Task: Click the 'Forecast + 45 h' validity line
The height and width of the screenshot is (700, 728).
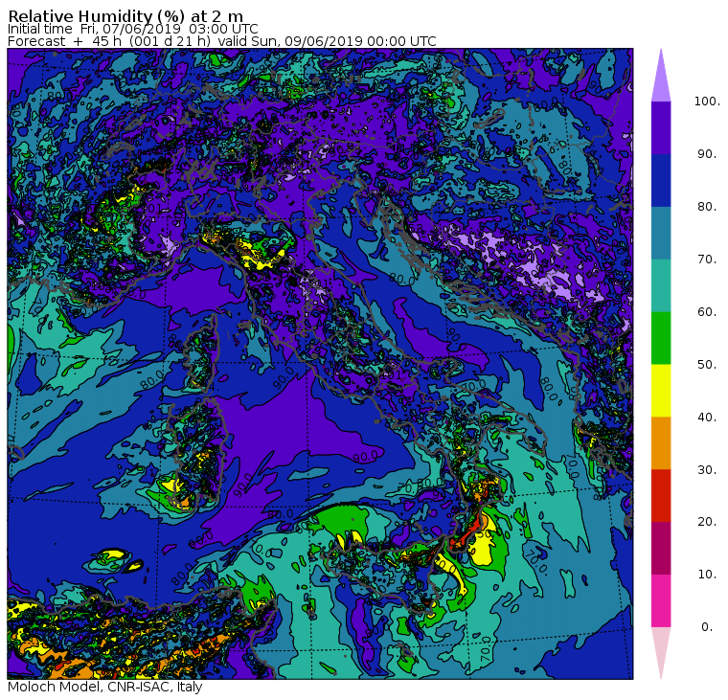Action: point(222,41)
